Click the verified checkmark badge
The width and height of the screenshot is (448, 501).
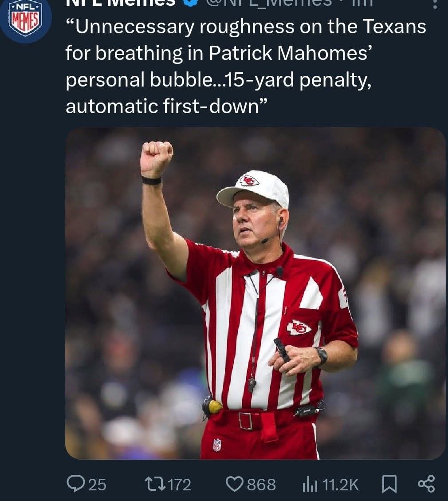pos(191,3)
